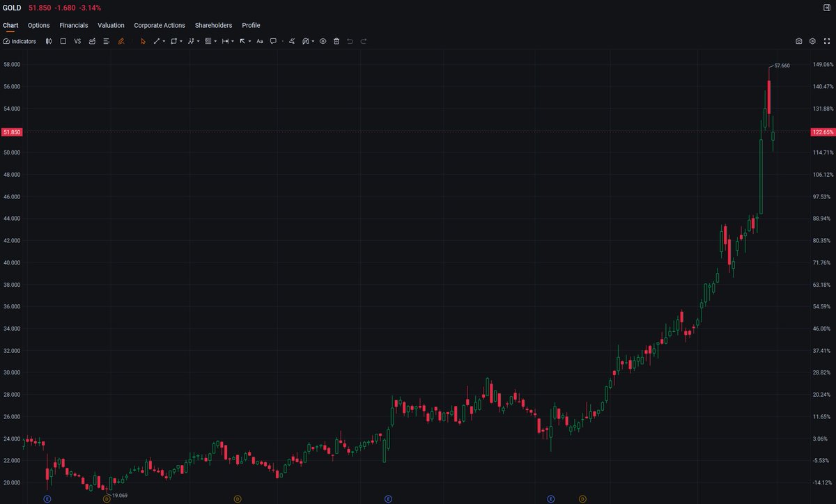Click the 46.00% percent axis label
This screenshot has width=836, height=504.
[x=822, y=329]
